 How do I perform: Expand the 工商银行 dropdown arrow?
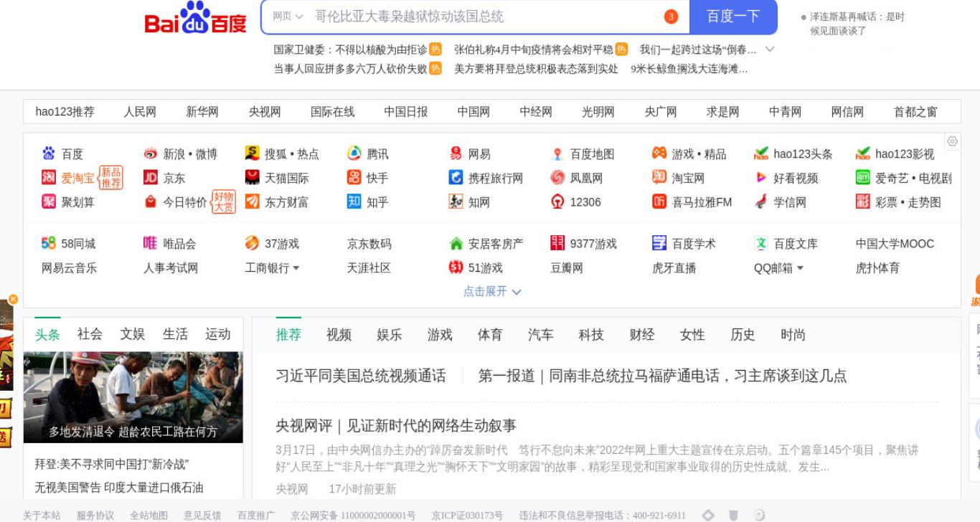[x=296, y=268]
